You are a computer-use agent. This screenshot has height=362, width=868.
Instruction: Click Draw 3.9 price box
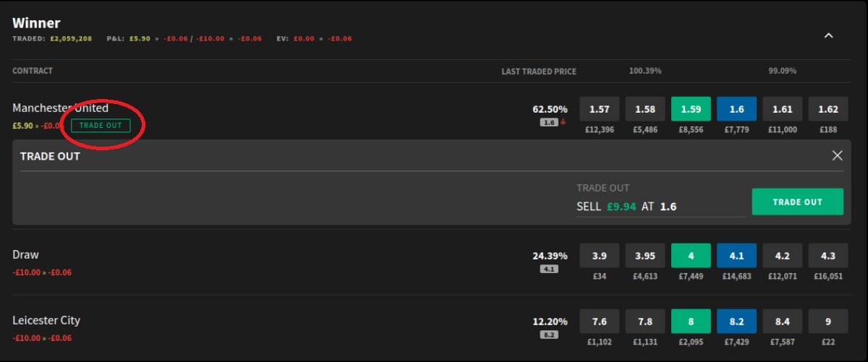pyautogui.click(x=600, y=256)
